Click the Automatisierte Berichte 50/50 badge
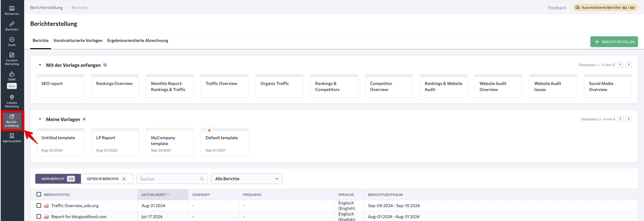 605,8
